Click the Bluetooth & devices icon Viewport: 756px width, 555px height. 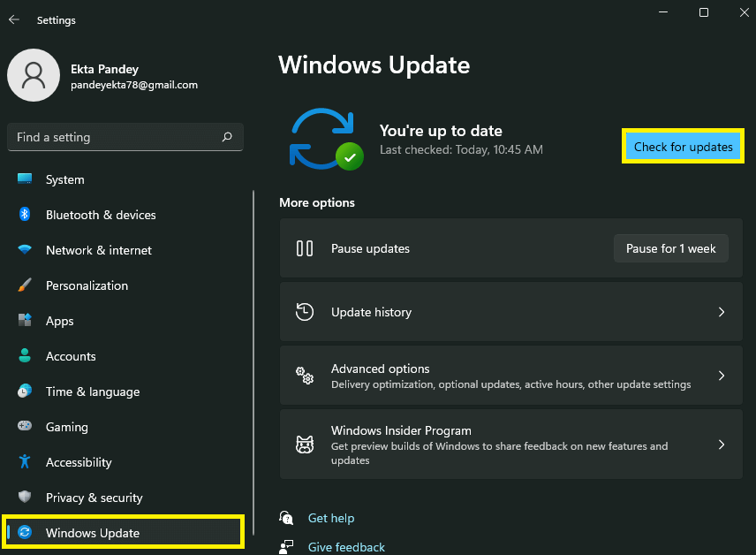tap(25, 215)
